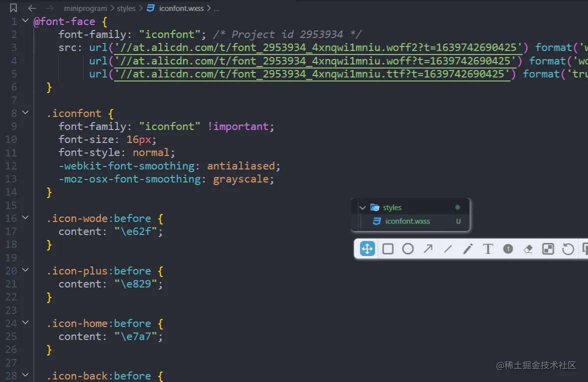588x382 pixels.
Task: Click line number 7 in the gutter
Action: (14, 100)
